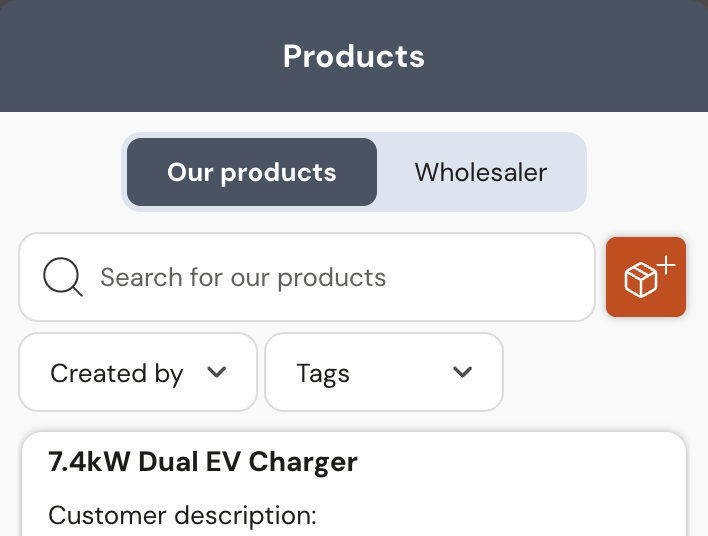The height and width of the screenshot is (536, 708).
Task: Toggle the product source segmented control to Wholesaler
Action: pyautogui.click(x=481, y=172)
